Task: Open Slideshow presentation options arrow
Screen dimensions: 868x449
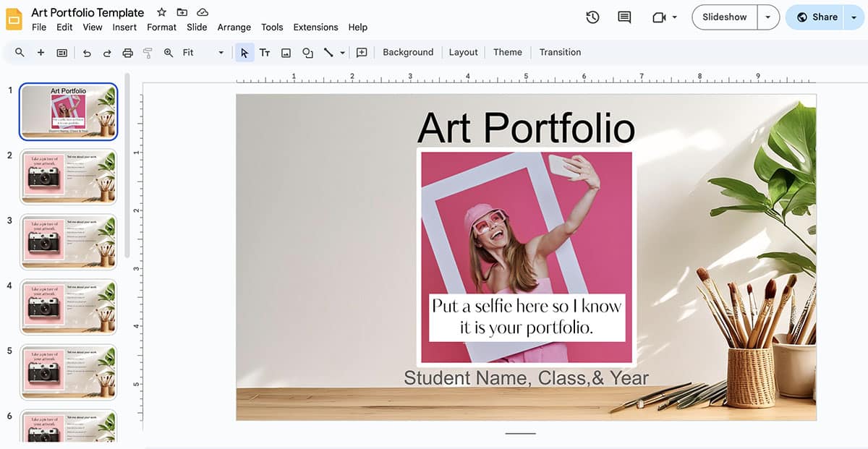Action: pyautogui.click(x=769, y=17)
